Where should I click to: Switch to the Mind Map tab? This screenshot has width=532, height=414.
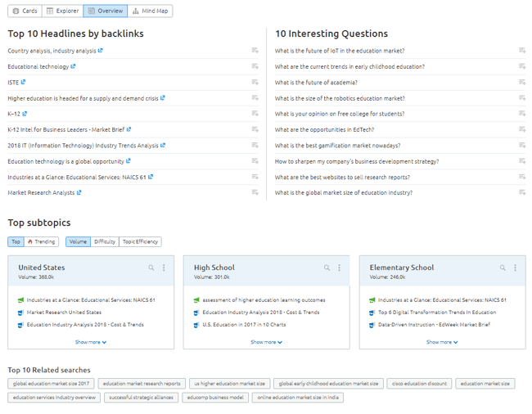pos(151,11)
